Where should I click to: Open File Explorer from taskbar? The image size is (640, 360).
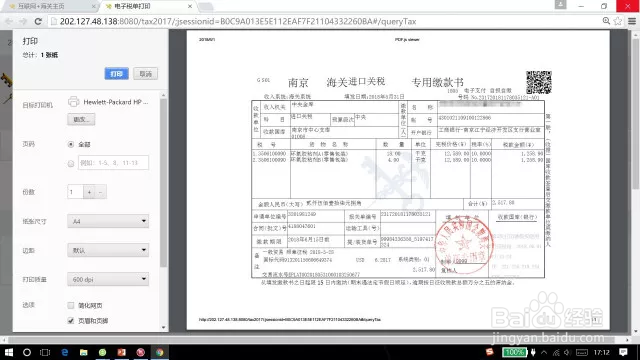coord(84,352)
